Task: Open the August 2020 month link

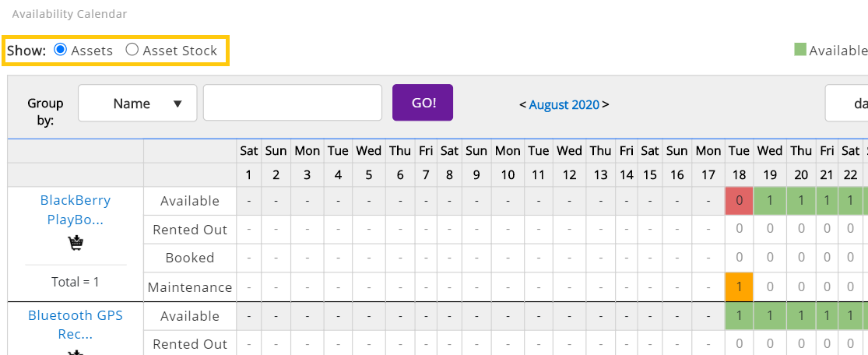Action: click(564, 104)
